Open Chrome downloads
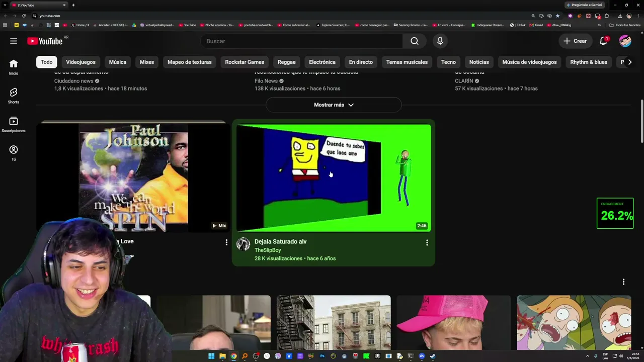The width and height of the screenshot is (644, 362). coord(620,16)
